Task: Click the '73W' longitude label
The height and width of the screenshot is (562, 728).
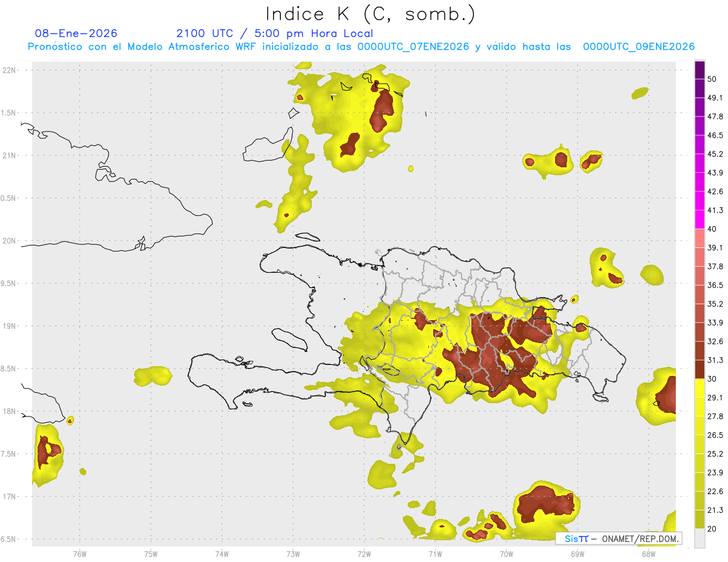Action: tap(293, 553)
